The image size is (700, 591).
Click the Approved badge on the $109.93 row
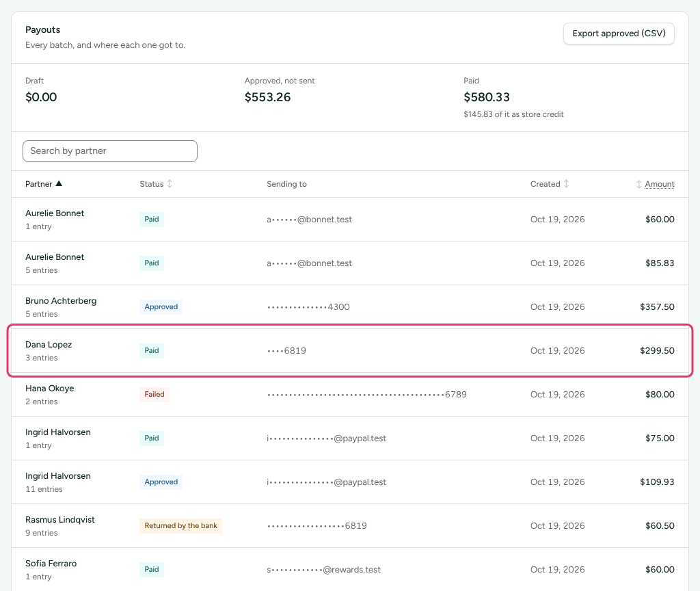tap(161, 482)
